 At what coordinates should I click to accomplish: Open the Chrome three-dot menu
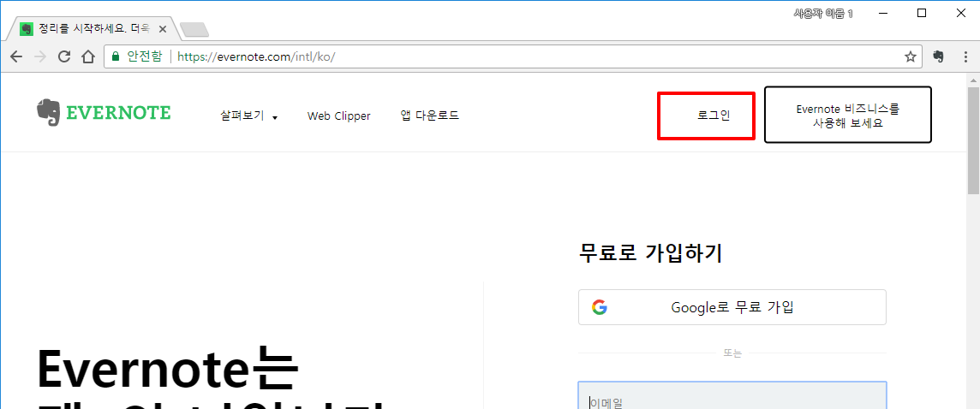point(965,56)
